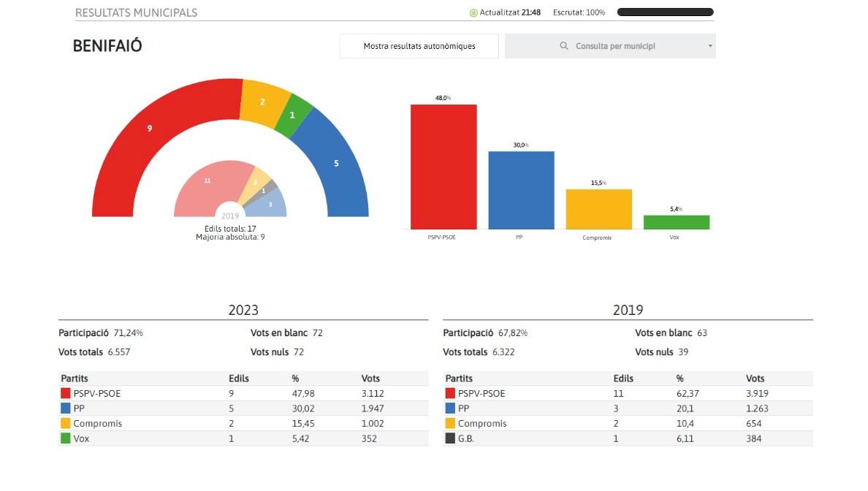Viewport: 868px width, 491px height.
Task: Click green Vox swatch in 2023 table
Action: 66,438
